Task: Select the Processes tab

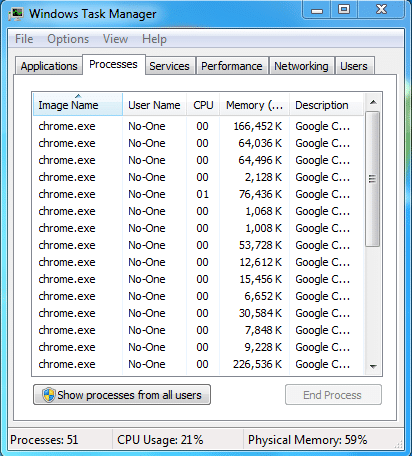Action: pyautogui.click(x=113, y=64)
